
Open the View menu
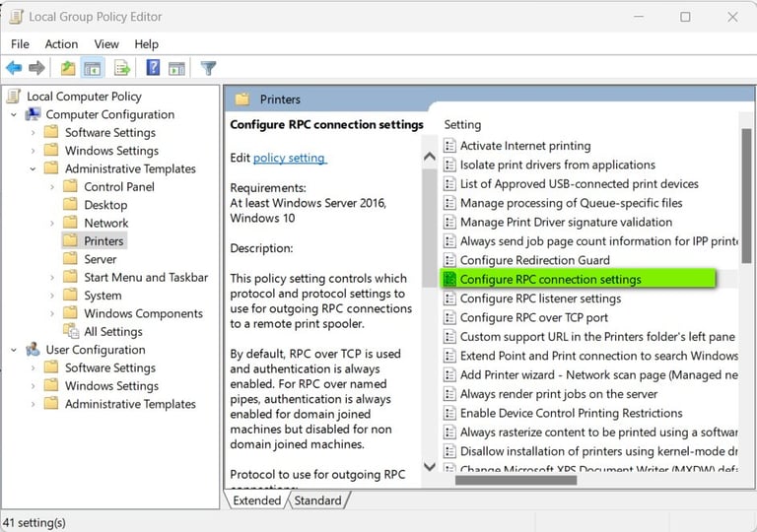(x=106, y=44)
